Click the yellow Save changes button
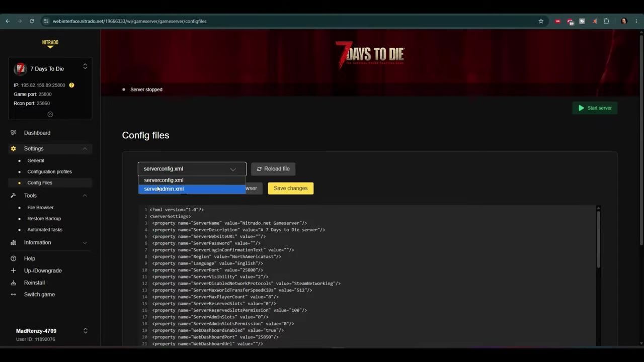Image resolution: width=644 pixels, height=362 pixels. pyautogui.click(x=291, y=188)
